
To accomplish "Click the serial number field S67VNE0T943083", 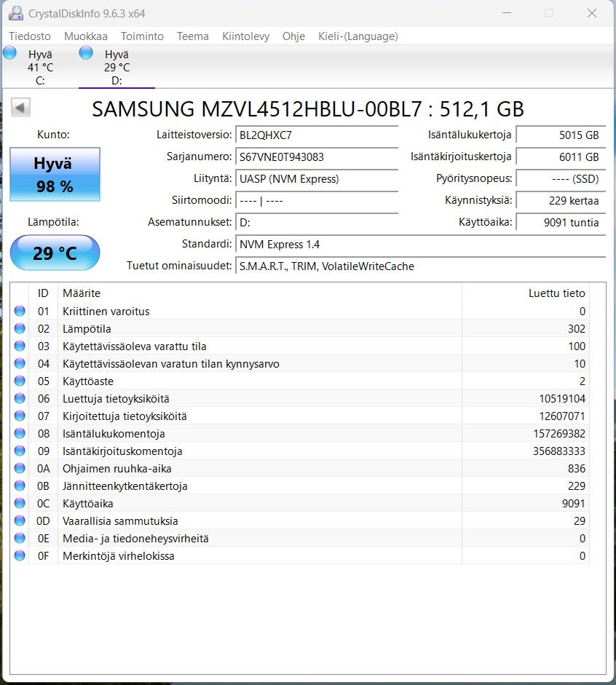I will coord(317,157).
